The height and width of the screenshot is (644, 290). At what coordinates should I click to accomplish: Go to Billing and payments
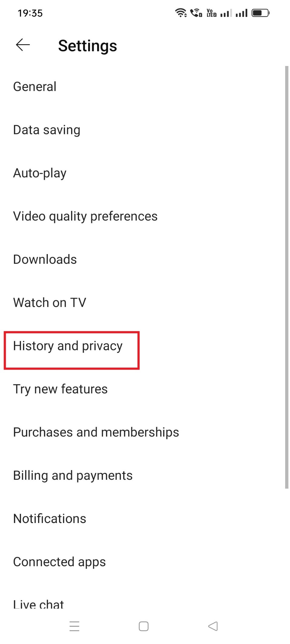tap(73, 476)
